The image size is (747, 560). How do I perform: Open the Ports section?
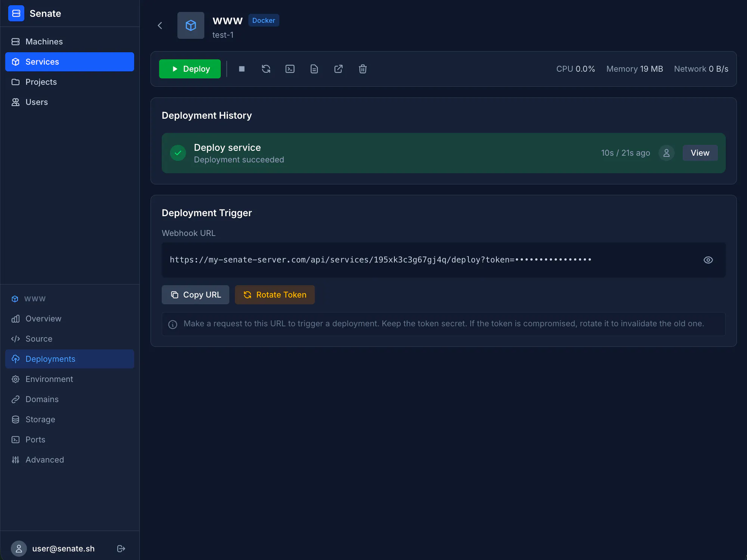[69, 439]
